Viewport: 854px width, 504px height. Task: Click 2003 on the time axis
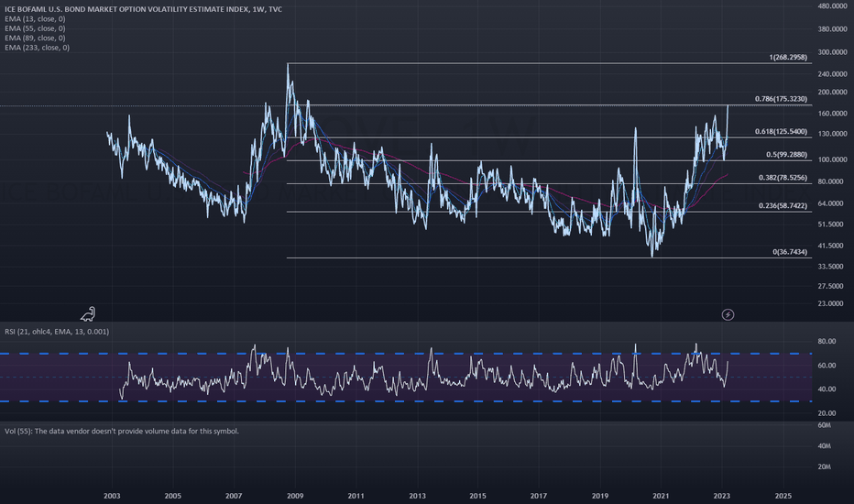(112, 496)
